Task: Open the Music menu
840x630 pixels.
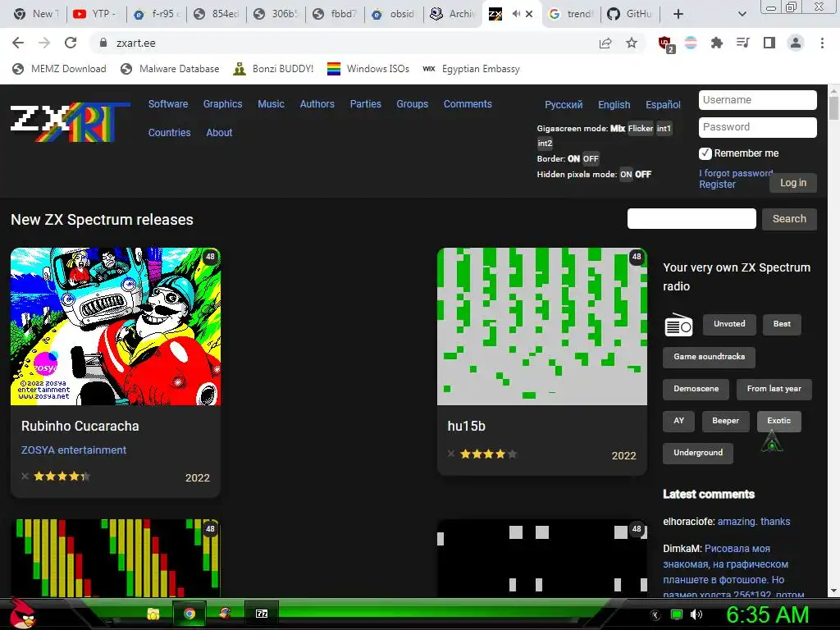Action: pos(271,104)
